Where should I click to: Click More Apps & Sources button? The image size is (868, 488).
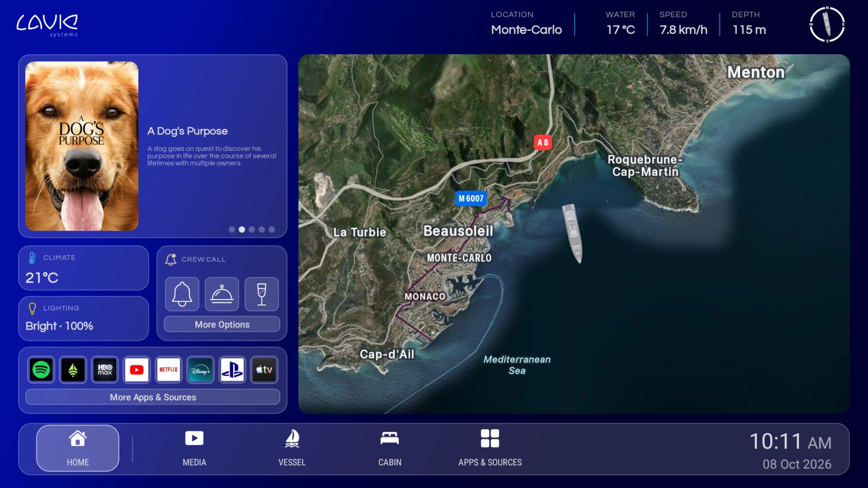click(x=153, y=397)
